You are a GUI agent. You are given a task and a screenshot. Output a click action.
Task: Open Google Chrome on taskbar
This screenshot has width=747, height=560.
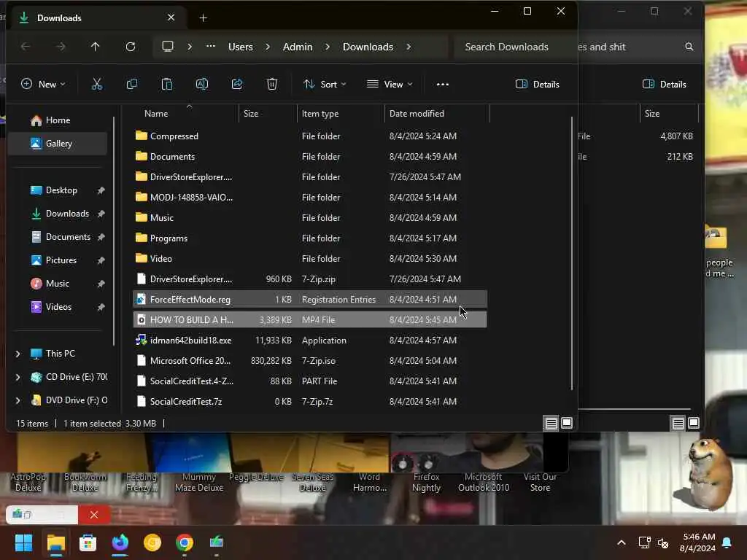(185, 542)
